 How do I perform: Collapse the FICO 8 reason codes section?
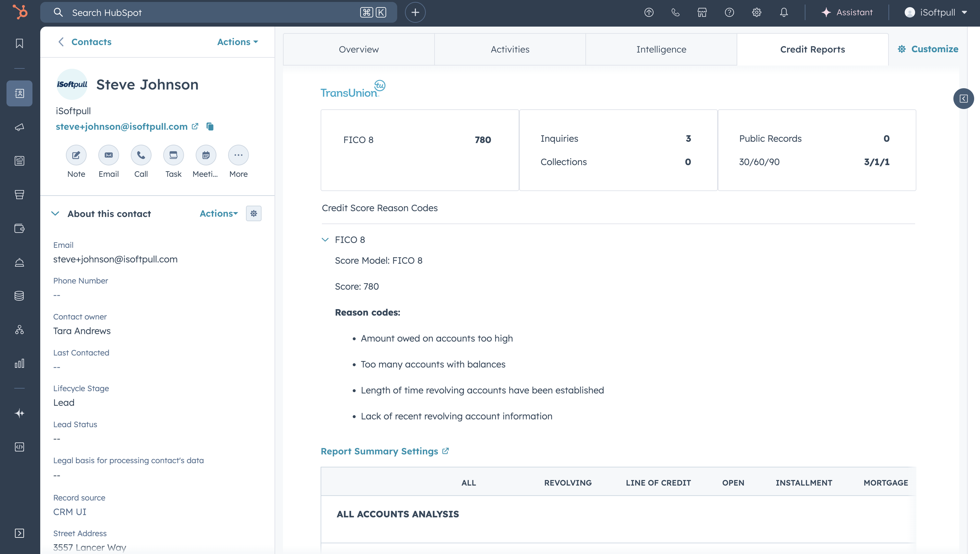click(325, 240)
